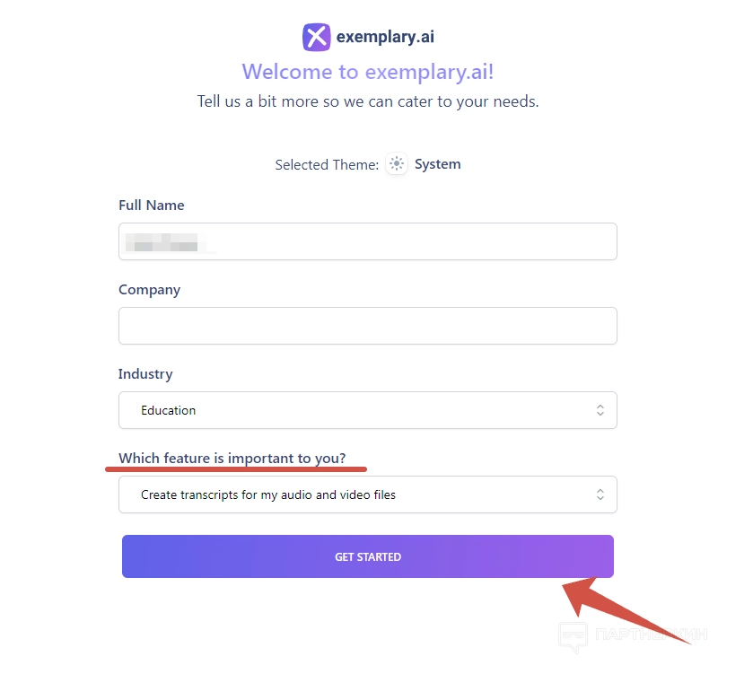Click the 'Selected Theme:' label text

(x=327, y=165)
